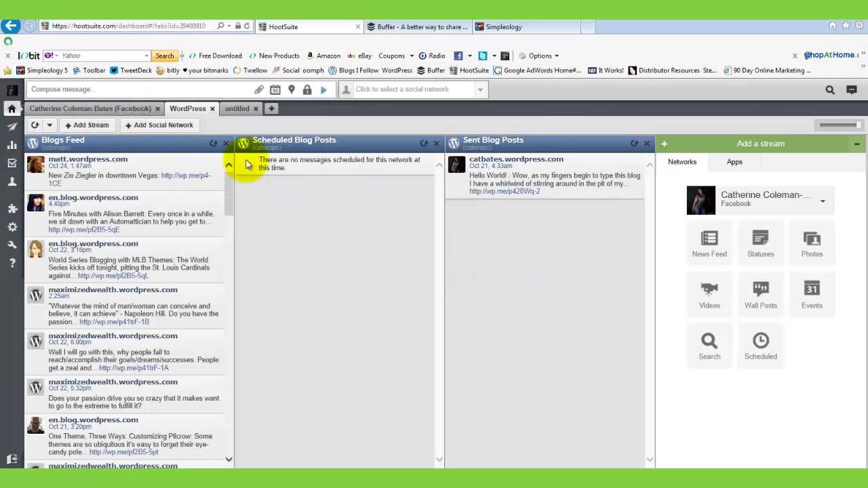868x488 pixels.
Task: Click the Scheduled clock stream icon
Action: point(760,346)
